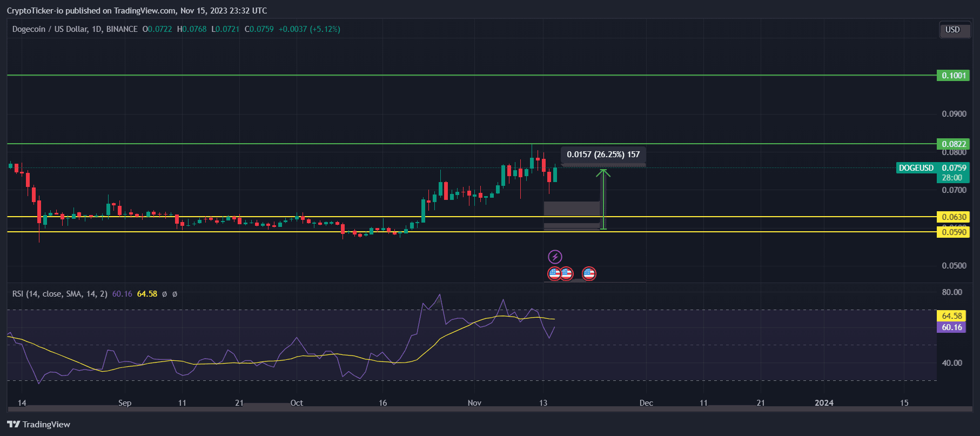Click the green measurement arrow head

coord(603,173)
